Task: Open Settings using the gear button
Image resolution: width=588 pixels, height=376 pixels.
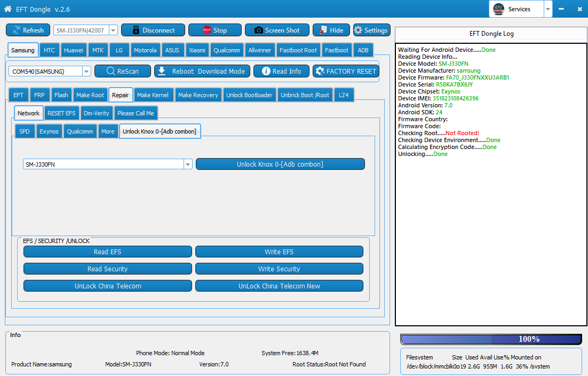Action: tap(371, 30)
